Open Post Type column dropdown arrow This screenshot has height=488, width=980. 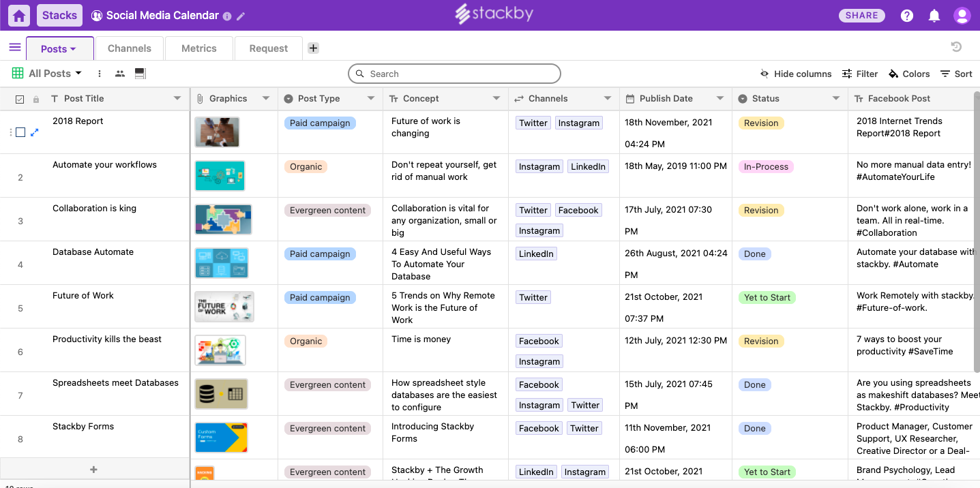coord(371,99)
